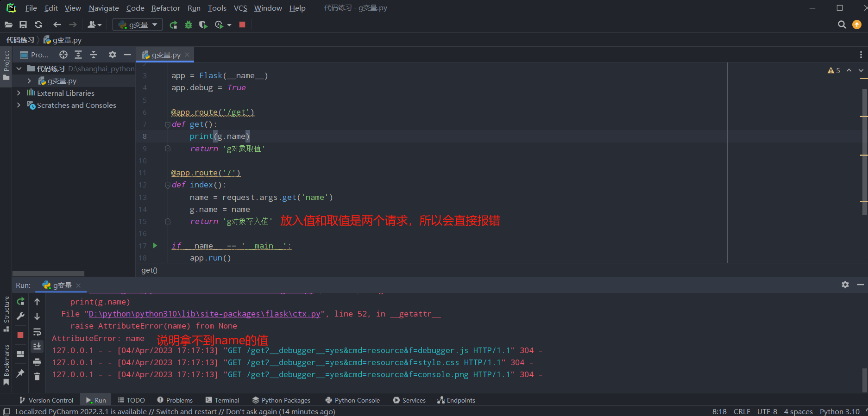
Task: Close the g变量.py editor tab
Action: 187,55
